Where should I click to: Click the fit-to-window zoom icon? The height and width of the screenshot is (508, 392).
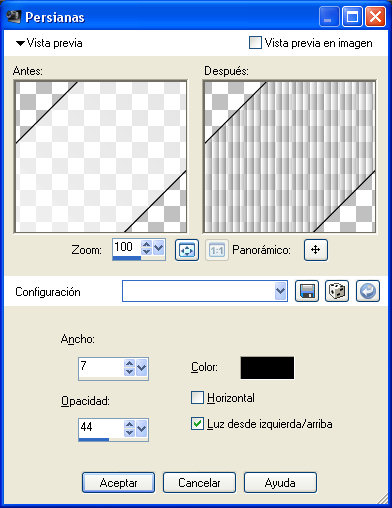[x=187, y=250]
